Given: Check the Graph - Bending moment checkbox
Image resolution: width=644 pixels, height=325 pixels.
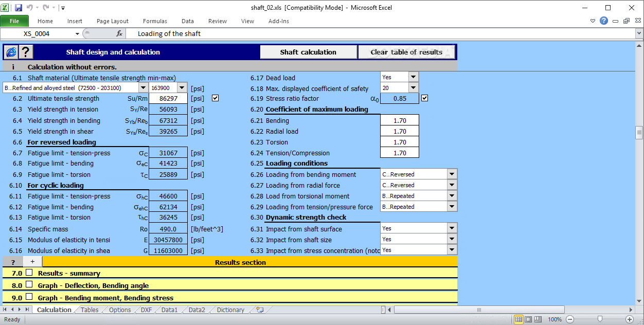Looking at the screenshot, I should (29, 297).
